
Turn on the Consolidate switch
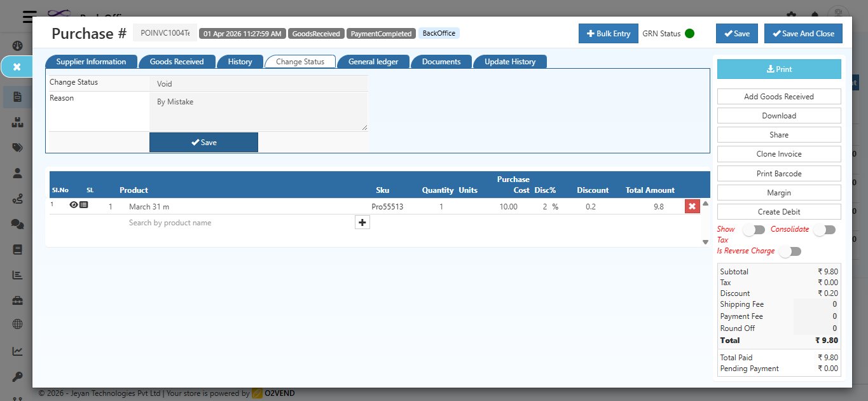(x=824, y=230)
